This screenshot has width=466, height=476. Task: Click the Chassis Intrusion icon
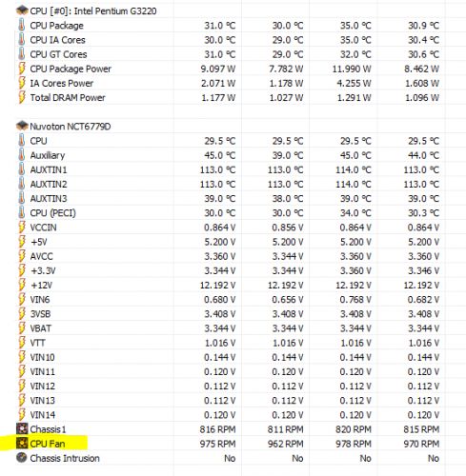pos(22,458)
